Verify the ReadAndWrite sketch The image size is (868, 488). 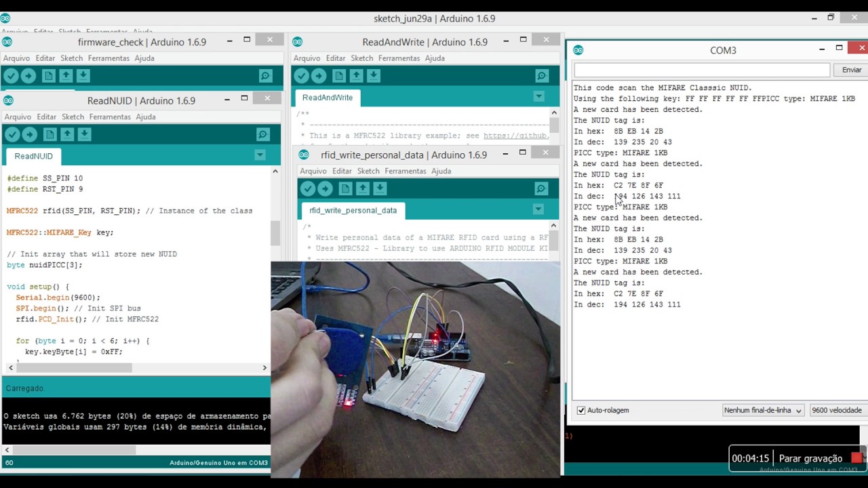[x=302, y=76]
